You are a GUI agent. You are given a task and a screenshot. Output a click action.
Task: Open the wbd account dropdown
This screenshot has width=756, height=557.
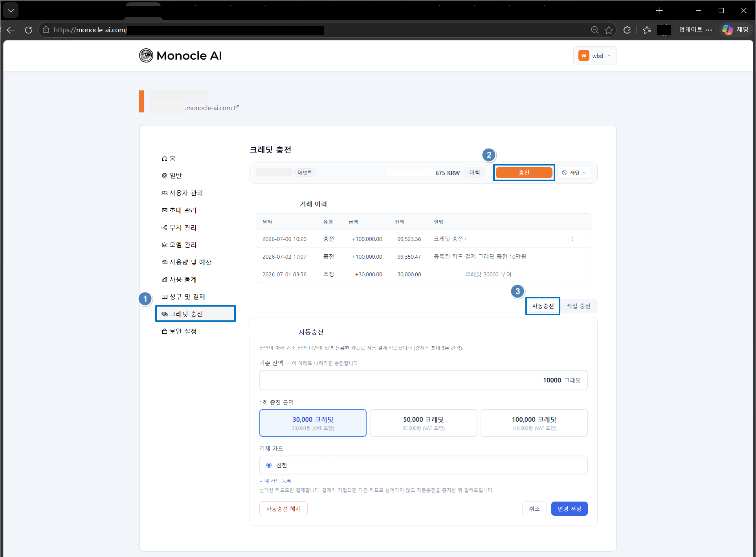pos(595,55)
